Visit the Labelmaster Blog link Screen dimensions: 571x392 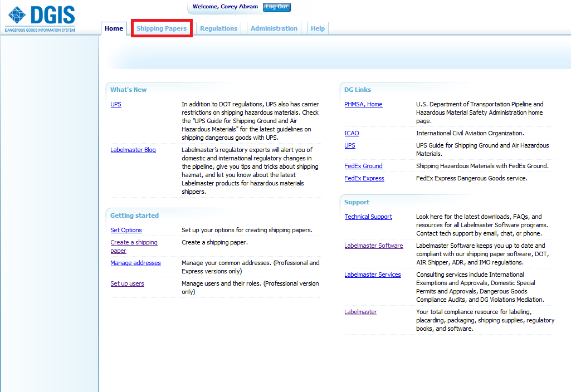[x=133, y=150]
